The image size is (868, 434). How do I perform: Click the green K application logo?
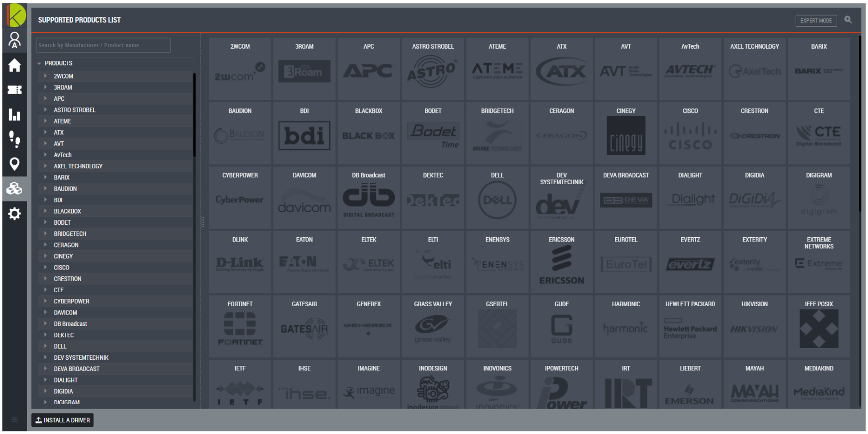16,15
